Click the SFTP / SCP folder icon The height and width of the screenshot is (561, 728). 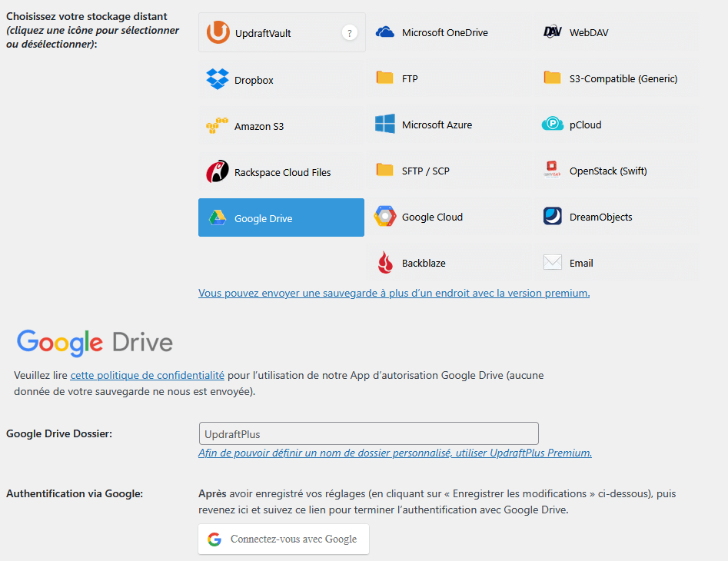(385, 170)
